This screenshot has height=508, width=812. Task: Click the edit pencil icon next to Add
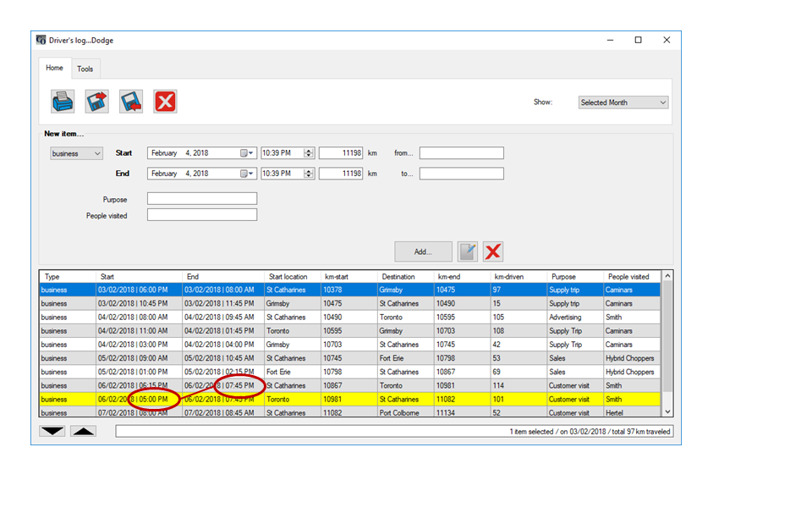click(x=468, y=251)
